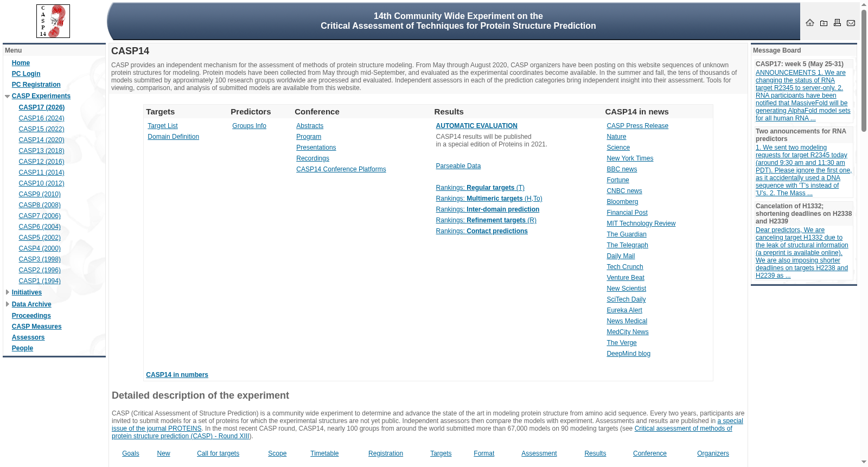This screenshot has width=868, height=467.
Task: Click the home icon in the header
Action: tap(810, 23)
